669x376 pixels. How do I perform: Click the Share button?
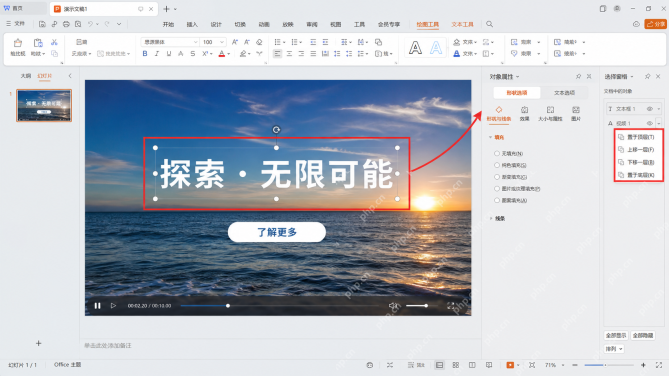656,24
